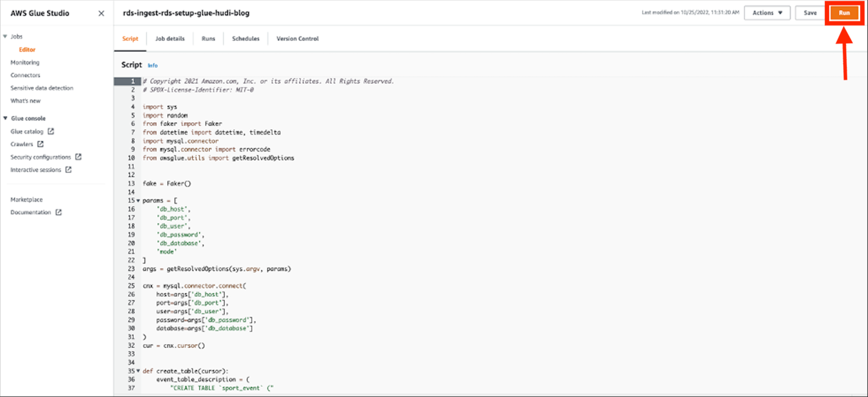
Task: Fold create_table function at line 35
Action: click(x=138, y=371)
